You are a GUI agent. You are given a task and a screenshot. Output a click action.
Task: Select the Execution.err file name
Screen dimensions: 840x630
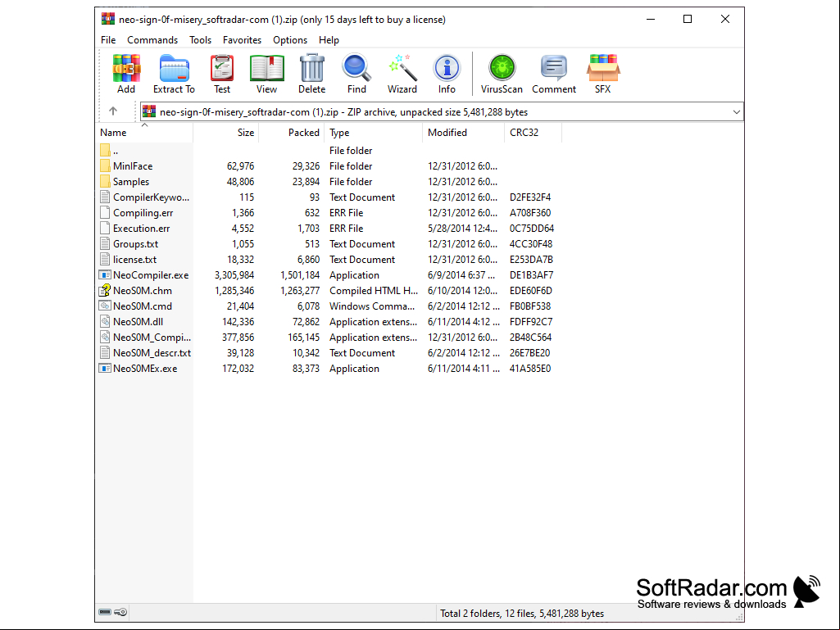pos(142,229)
